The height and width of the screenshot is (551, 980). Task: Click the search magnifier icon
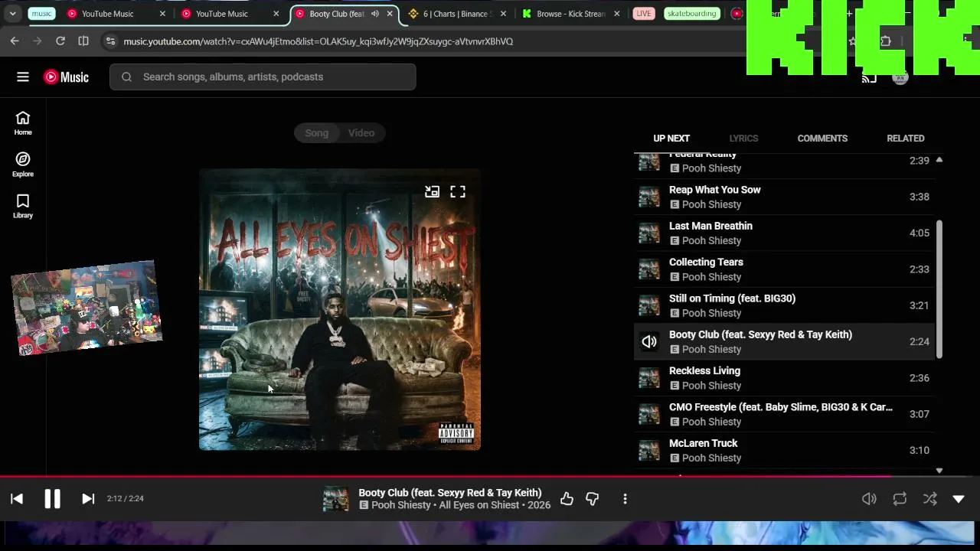click(x=127, y=77)
